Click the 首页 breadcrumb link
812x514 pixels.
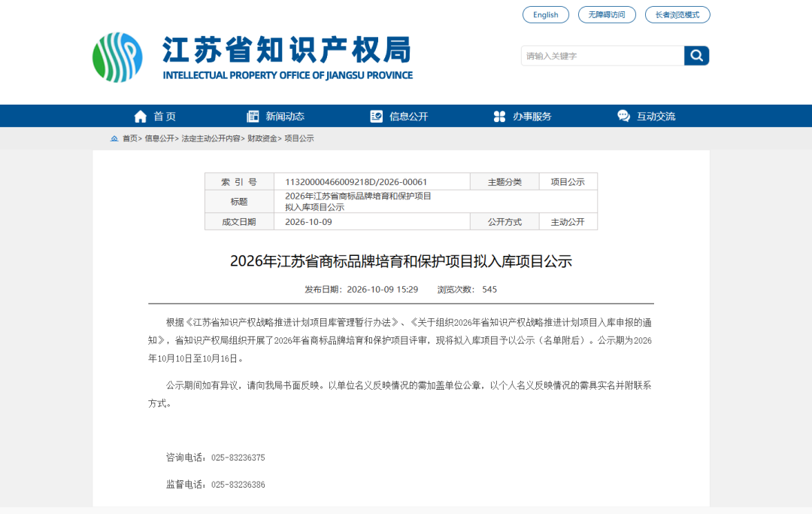pos(129,138)
